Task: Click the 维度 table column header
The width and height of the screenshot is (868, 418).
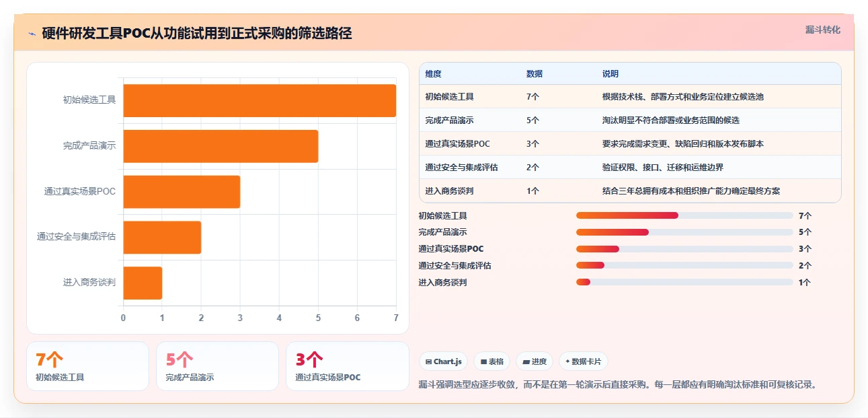Action: 434,74
